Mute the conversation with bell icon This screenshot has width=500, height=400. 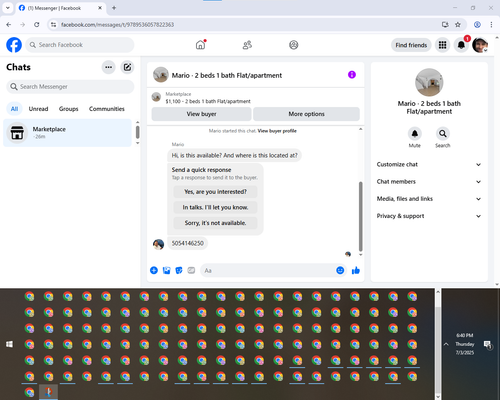point(415,134)
